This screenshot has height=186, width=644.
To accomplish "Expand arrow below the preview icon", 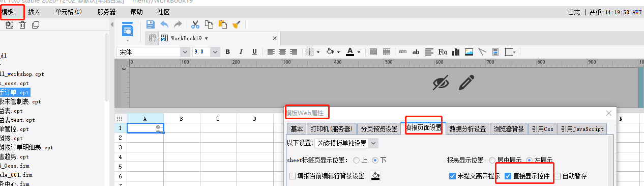I will (x=128, y=40).
